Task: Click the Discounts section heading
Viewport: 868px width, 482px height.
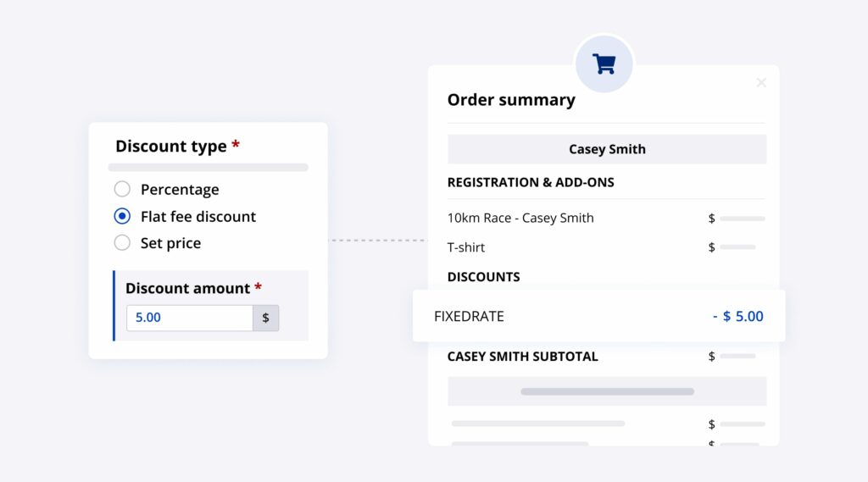Action: [483, 277]
